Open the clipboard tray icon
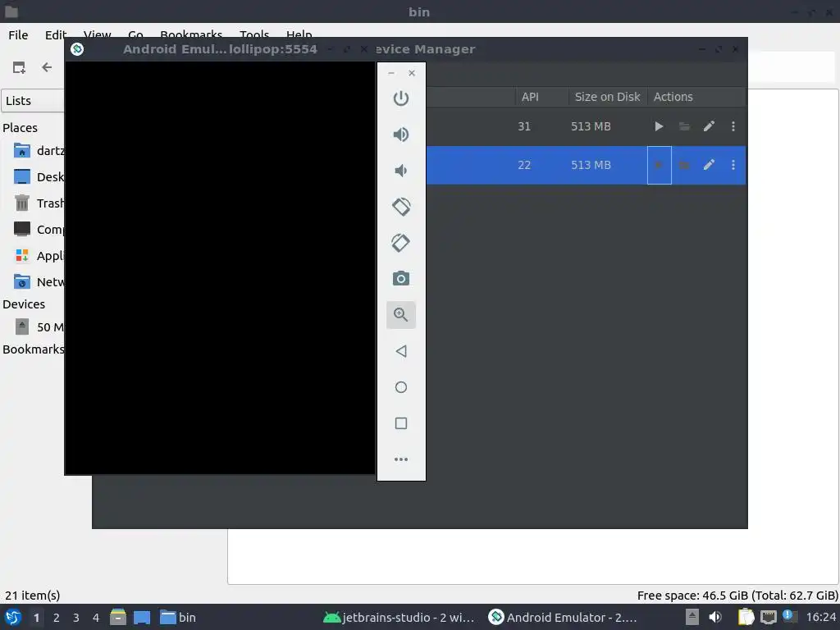This screenshot has height=630, width=840. pyautogui.click(x=746, y=617)
